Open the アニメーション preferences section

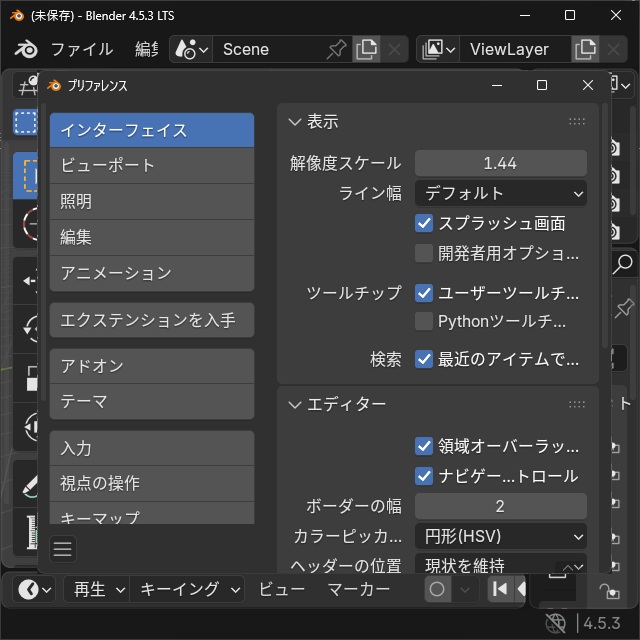click(152, 273)
